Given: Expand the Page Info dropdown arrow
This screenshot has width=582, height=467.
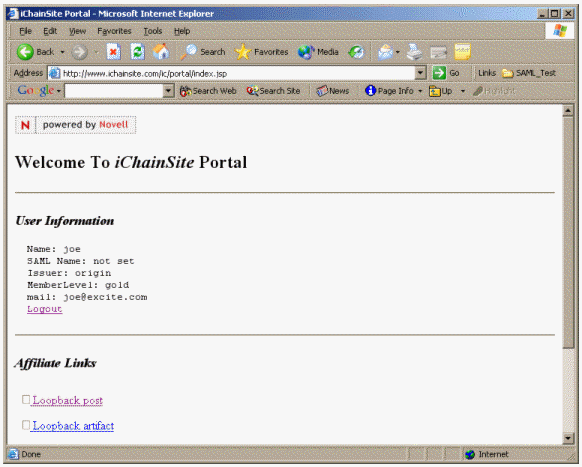Looking at the screenshot, I should [x=420, y=91].
